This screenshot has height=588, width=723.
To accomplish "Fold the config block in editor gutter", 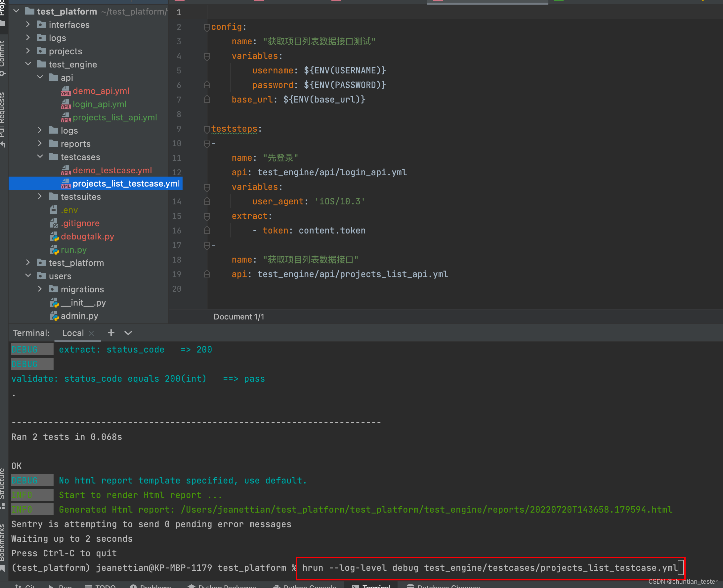I will (x=207, y=27).
